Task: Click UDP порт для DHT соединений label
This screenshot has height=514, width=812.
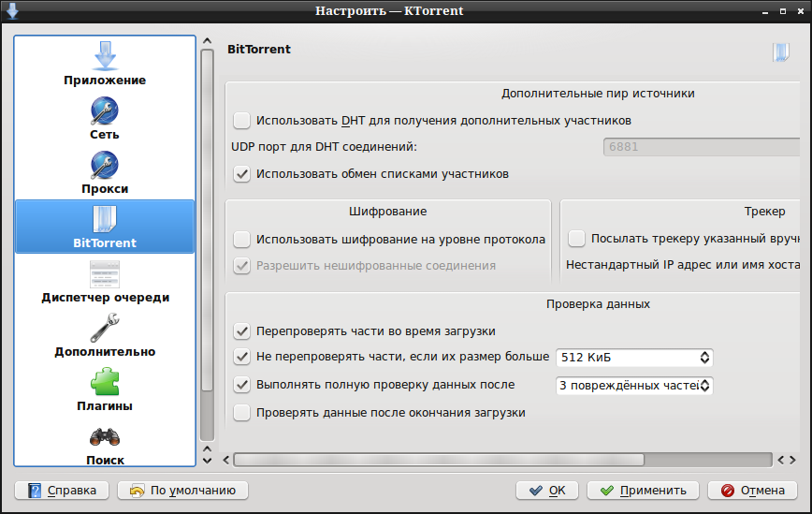Action: point(325,147)
